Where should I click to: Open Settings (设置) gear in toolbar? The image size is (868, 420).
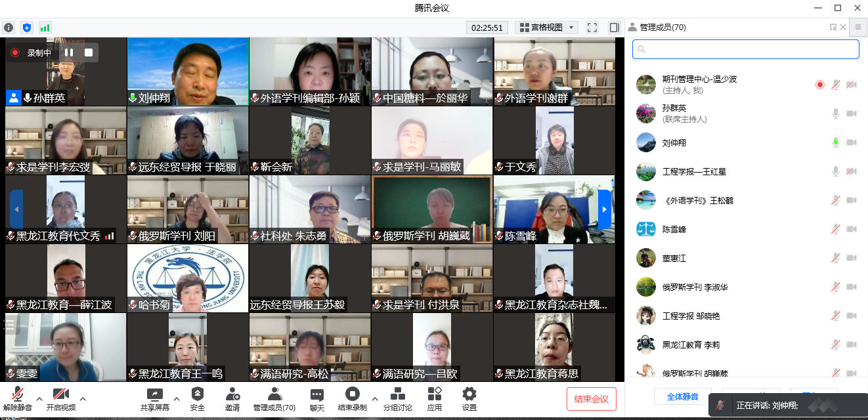click(x=469, y=398)
